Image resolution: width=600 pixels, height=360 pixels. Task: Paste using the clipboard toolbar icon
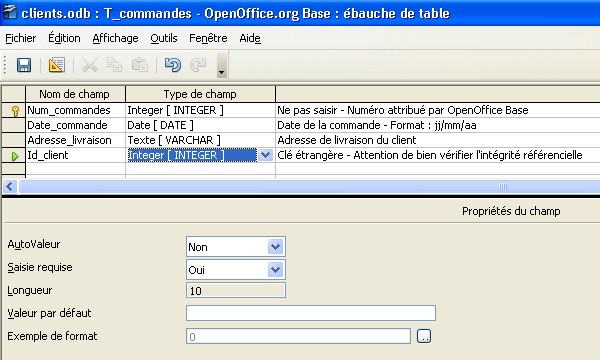[x=140, y=65]
